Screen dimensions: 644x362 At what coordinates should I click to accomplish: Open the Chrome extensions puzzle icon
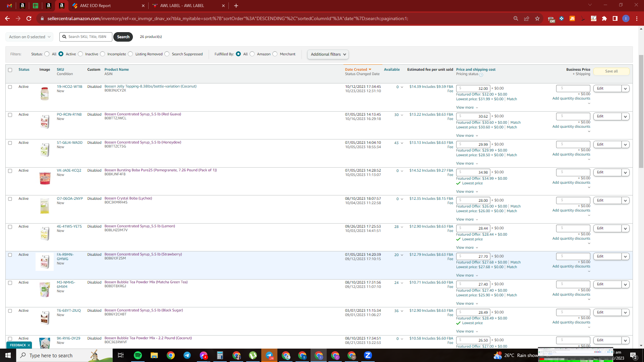point(604,18)
